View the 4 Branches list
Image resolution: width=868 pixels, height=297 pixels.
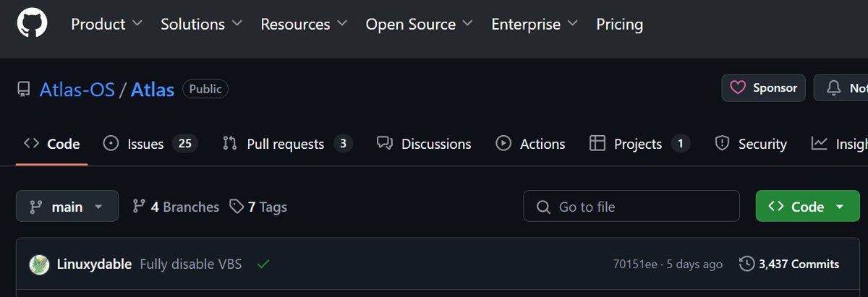click(176, 207)
